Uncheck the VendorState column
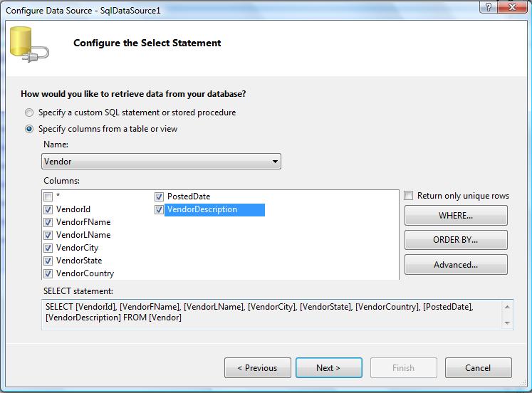532x393 pixels. pyautogui.click(x=48, y=261)
